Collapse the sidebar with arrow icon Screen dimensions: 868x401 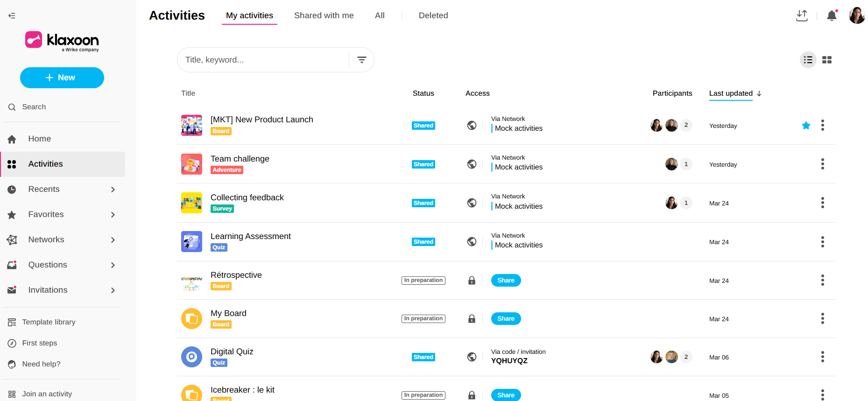point(12,16)
